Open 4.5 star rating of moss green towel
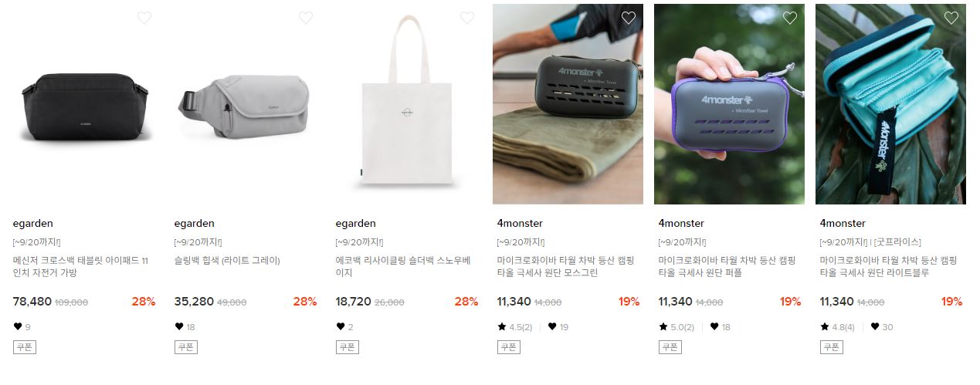The height and width of the screenshot is (385, 980). pos(515,327)
